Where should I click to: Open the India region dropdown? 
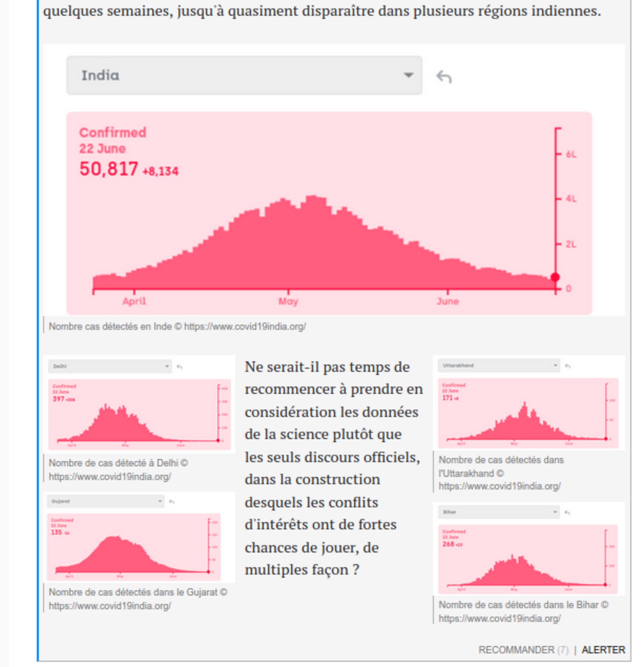[244, 75]
